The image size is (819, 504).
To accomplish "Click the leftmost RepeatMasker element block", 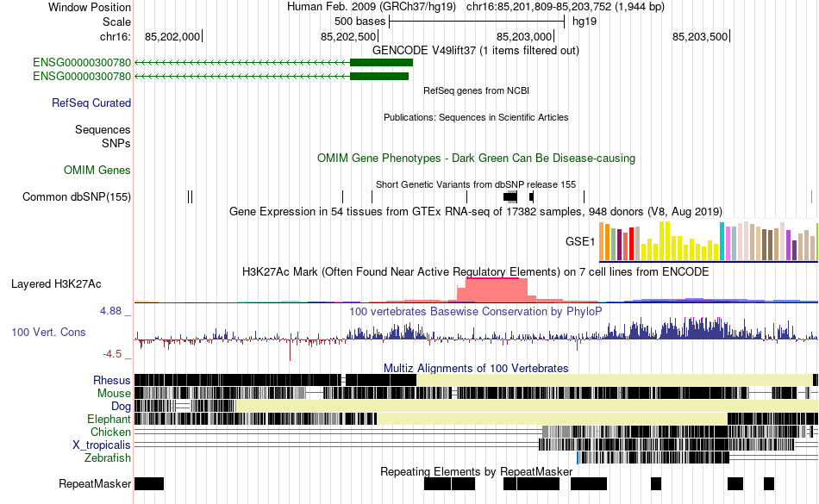I will (x=149, y=483).
